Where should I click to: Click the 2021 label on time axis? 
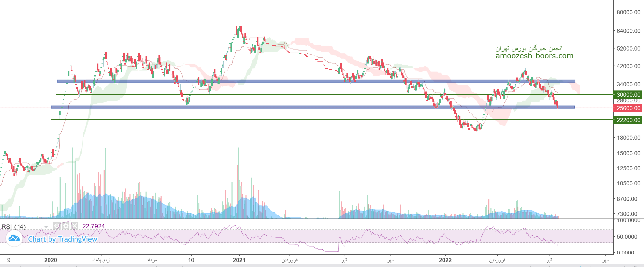point(239,260)
